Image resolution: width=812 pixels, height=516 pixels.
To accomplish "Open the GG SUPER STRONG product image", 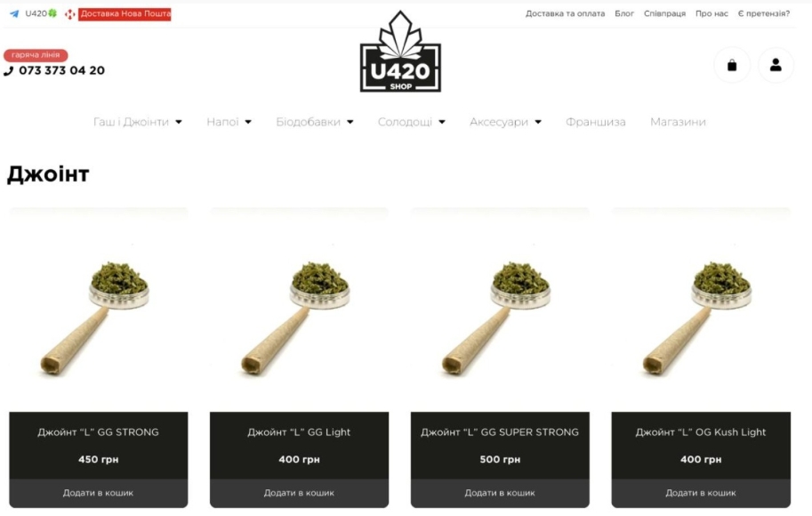I will point(500,310).
